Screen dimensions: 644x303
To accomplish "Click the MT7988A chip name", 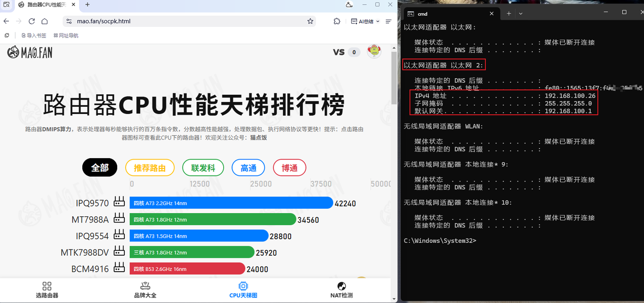I will [x=90, y=220].
